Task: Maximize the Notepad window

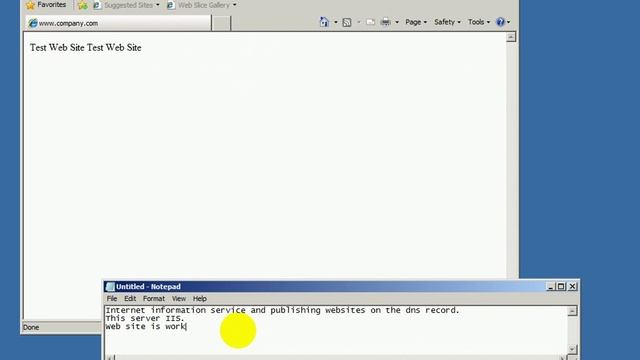Action: 561,287
